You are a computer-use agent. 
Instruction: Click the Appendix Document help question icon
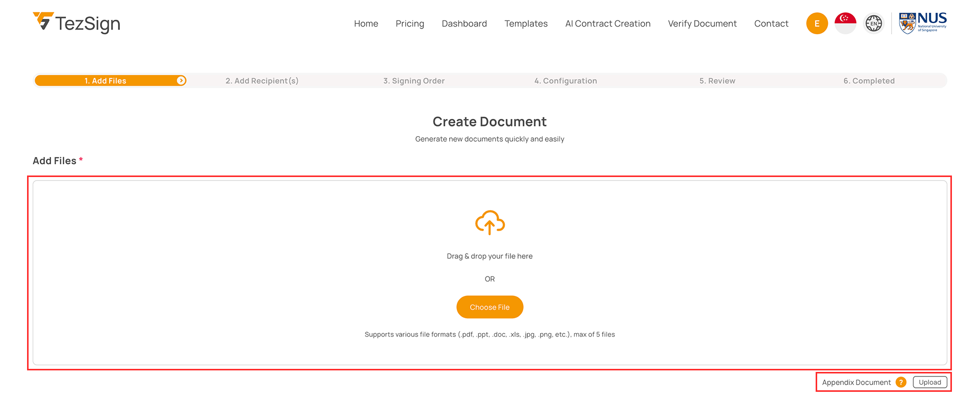[901, 382]
